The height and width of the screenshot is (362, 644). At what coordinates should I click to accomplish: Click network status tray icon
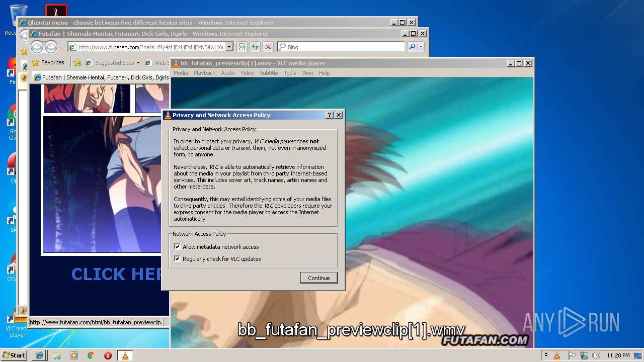pyautogui.click(x=584, y=355)
